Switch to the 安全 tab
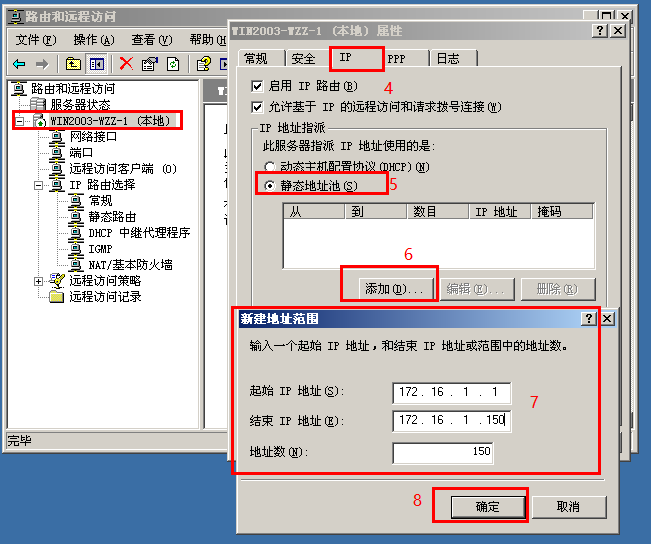Screen dimensions: 651x544 (x=308, y=58)
